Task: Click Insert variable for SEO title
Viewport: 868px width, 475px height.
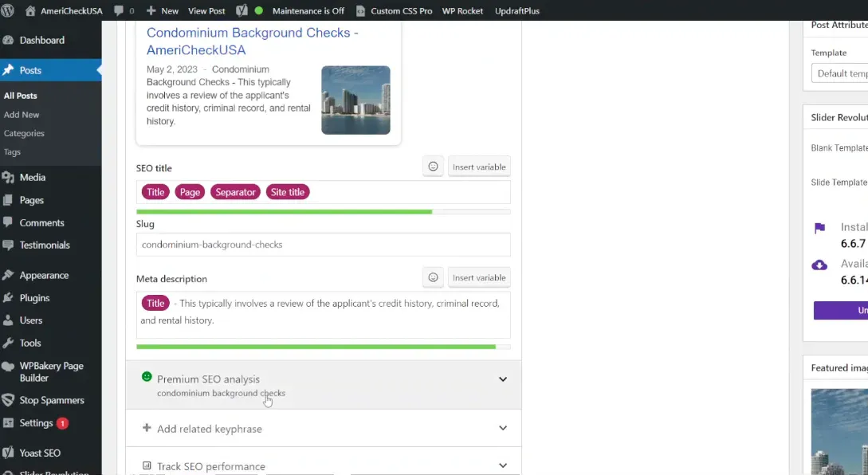Action: point(479,167)
